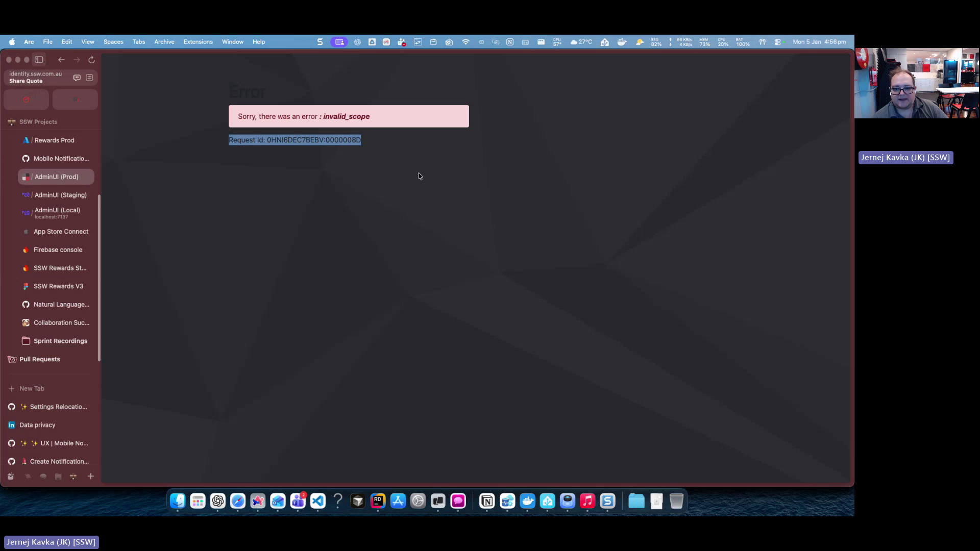Open a New Tab in the sidebar

click(32, 388)
